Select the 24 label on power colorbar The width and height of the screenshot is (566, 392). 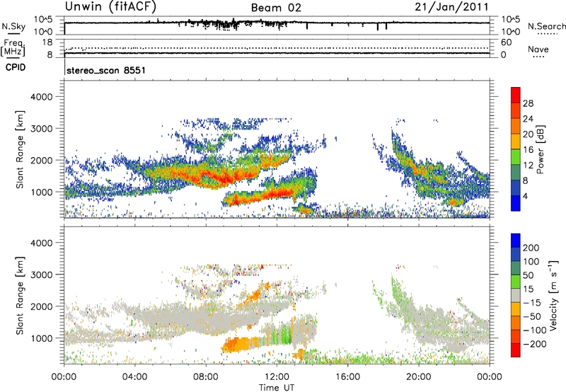[x=528, y=119]
